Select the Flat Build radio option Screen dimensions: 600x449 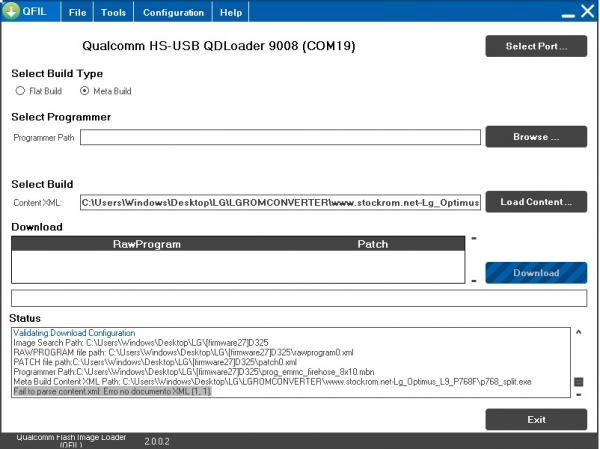coord(38,91)
